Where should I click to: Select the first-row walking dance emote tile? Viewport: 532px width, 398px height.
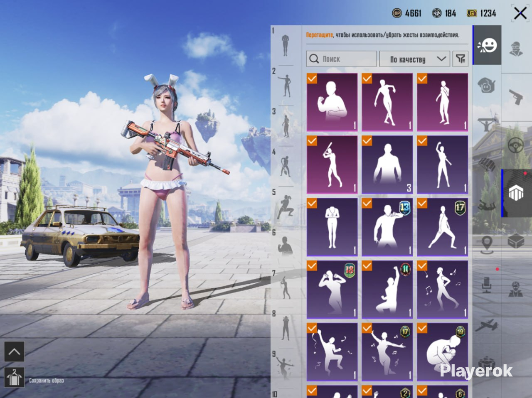(387, 102)
